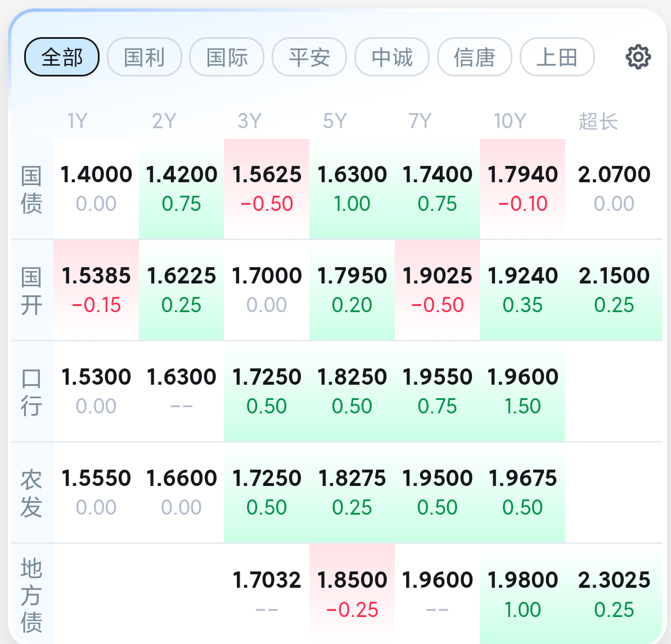Select the 地方债 5Y yield 1.8500
Viewport: 671px width, 644px height.
[352, 593]
